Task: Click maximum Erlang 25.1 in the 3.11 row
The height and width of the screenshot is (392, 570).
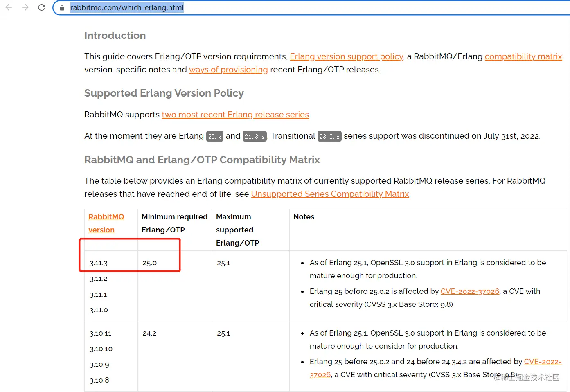Action: (223, 263)
